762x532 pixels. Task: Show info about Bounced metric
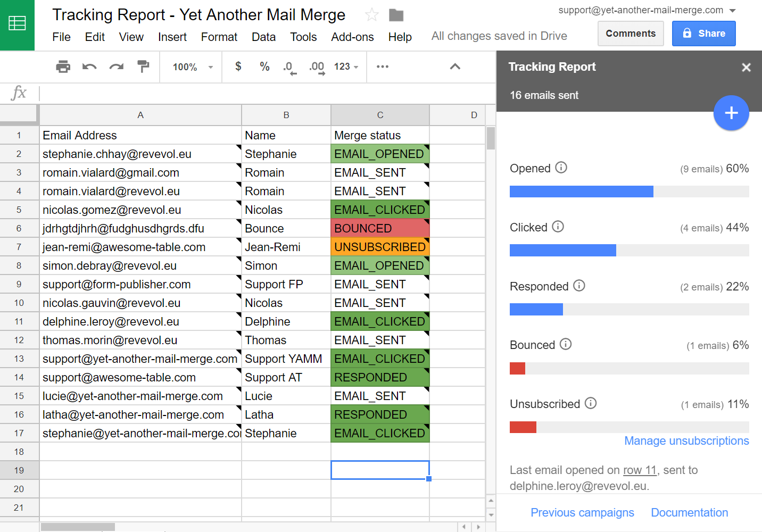[566, 344]
